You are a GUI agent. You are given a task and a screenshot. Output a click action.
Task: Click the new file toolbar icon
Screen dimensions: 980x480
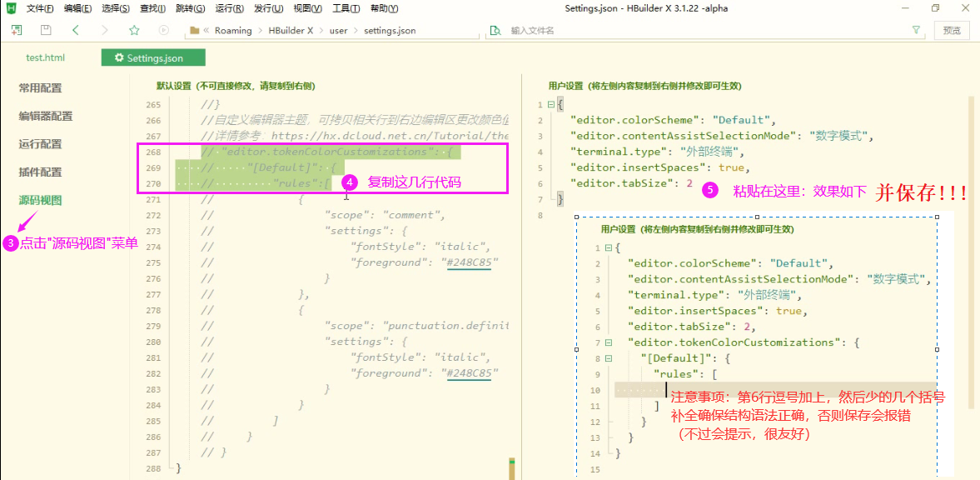(x=17, y=30)
